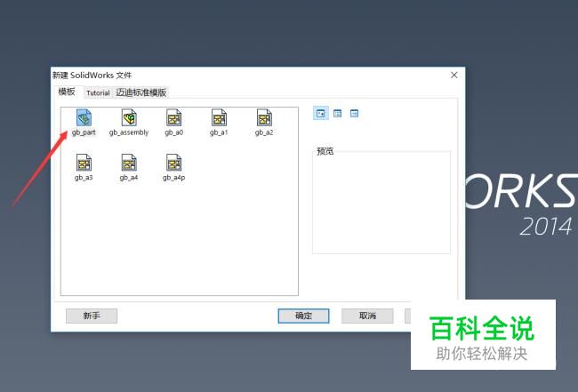
Task: Click the 预览 preview pane
Action: (x=381, y=202)
